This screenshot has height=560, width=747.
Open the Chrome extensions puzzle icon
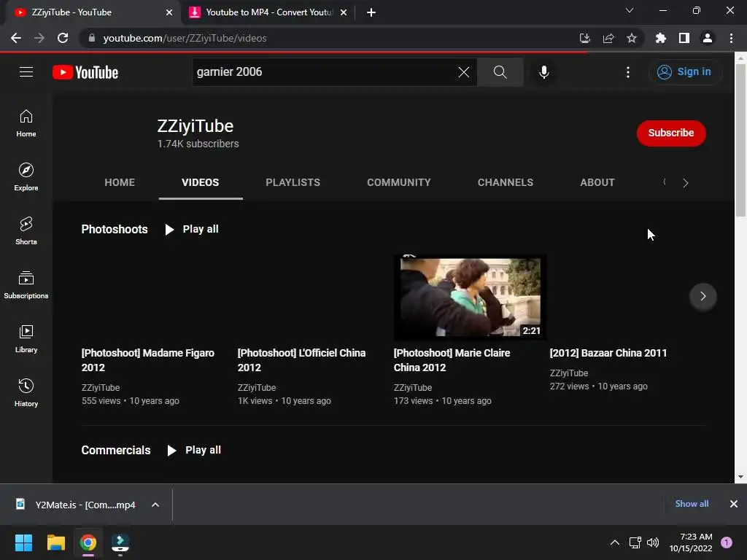660,38
